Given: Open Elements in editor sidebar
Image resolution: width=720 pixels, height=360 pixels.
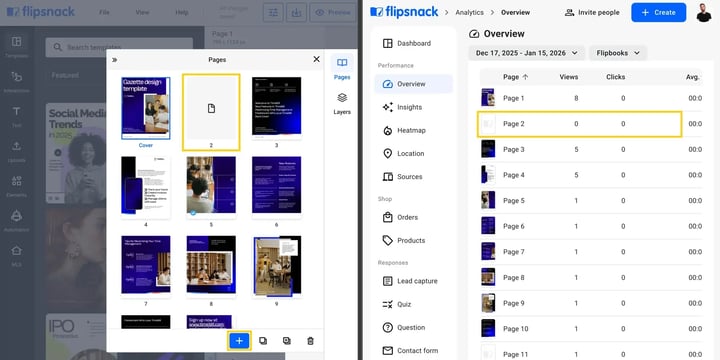Looking at the screenshot, I should (17, 186).
